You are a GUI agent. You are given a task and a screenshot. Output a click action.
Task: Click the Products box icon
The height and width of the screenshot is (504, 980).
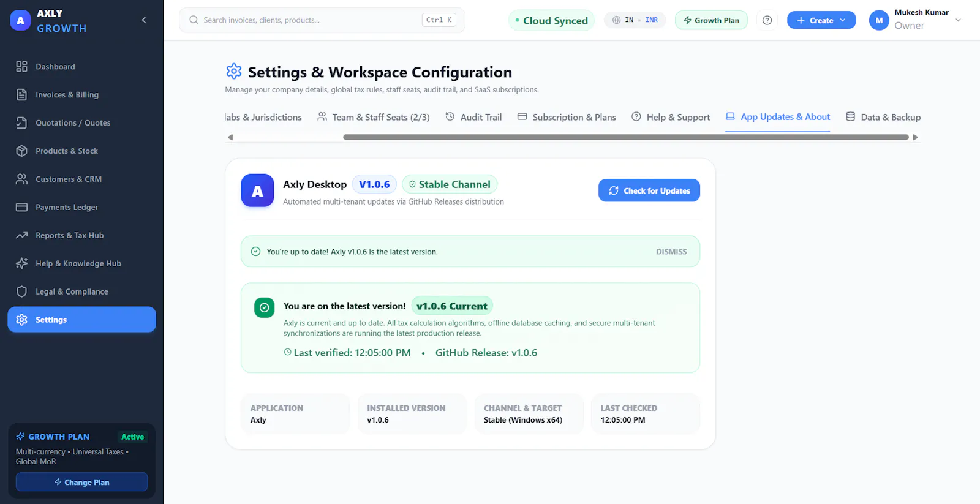click(x=22, y=151)
